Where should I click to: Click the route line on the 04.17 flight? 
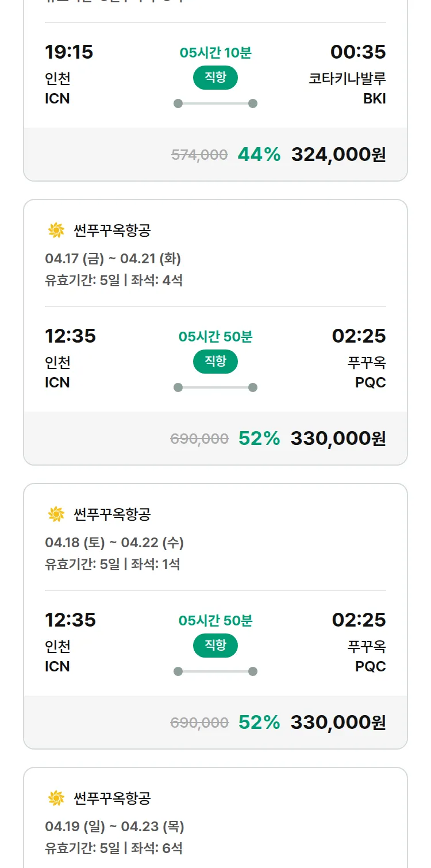pyautogui.click(x=215, y=387)
